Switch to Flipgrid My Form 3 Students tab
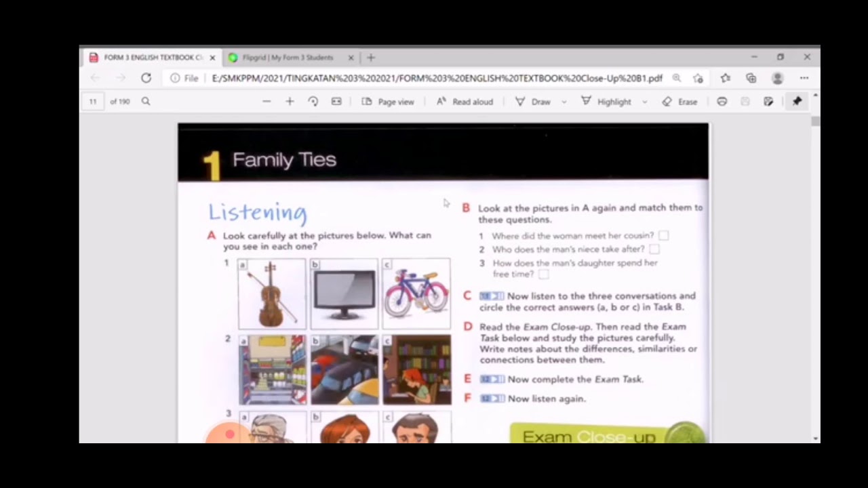 tap(289, 58)
